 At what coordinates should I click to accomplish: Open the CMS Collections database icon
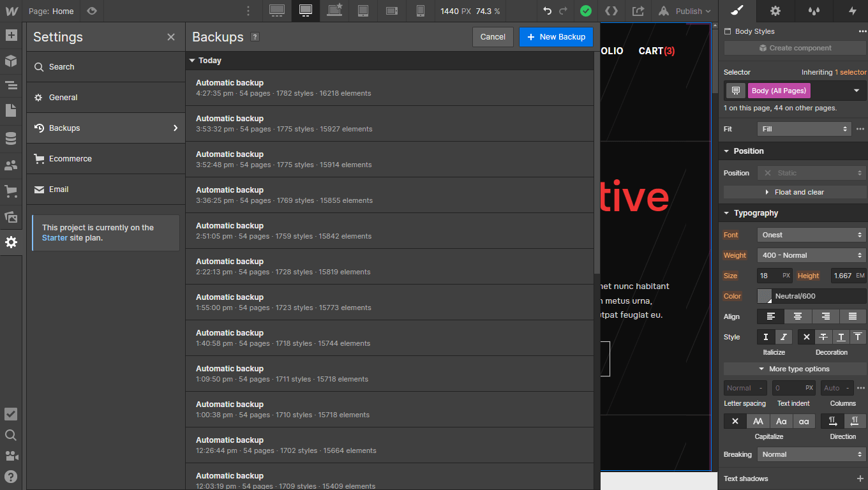tap(11, 138)
